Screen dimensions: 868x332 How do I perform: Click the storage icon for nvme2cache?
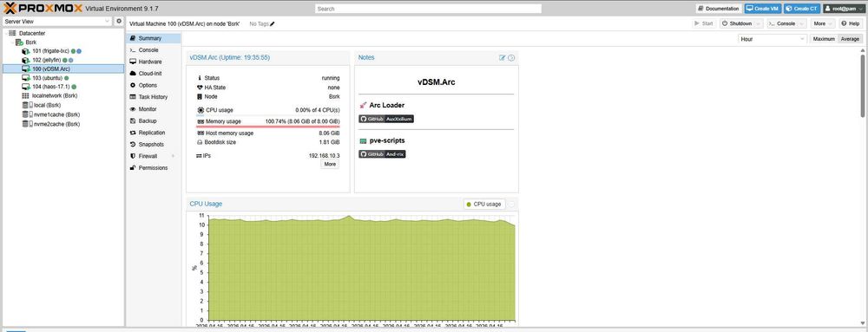(27, 124)
